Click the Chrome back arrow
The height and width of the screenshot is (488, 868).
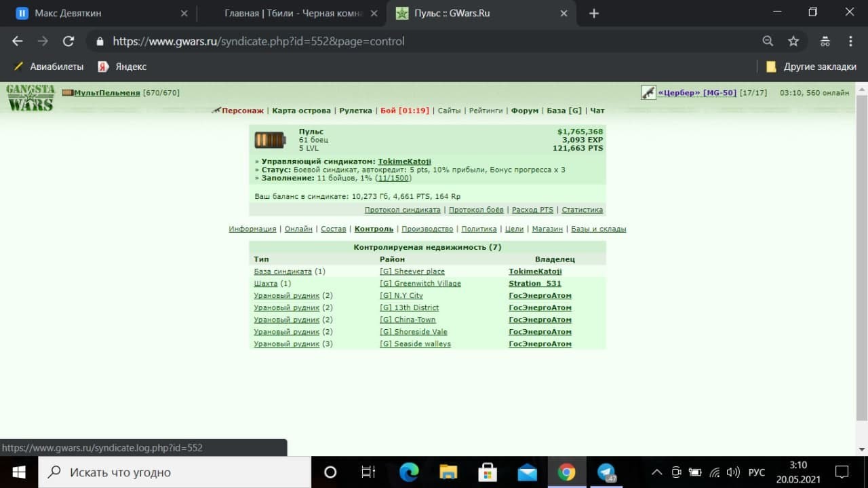point(18,41)
